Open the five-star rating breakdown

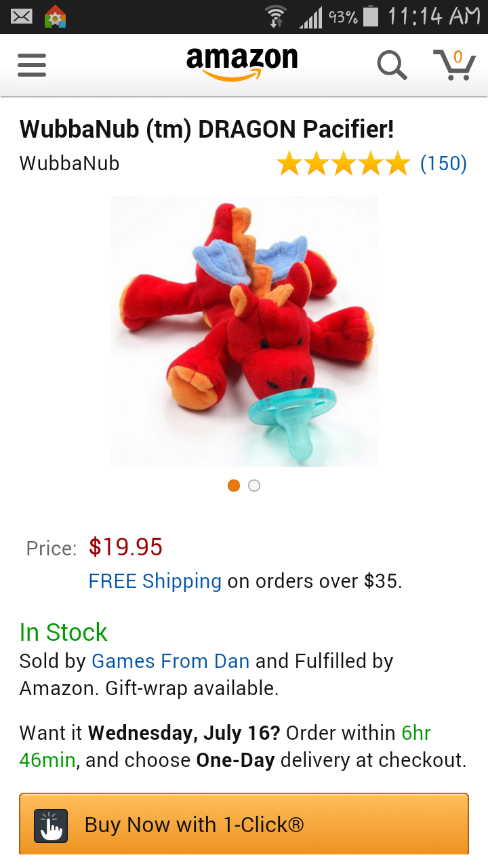344,163
